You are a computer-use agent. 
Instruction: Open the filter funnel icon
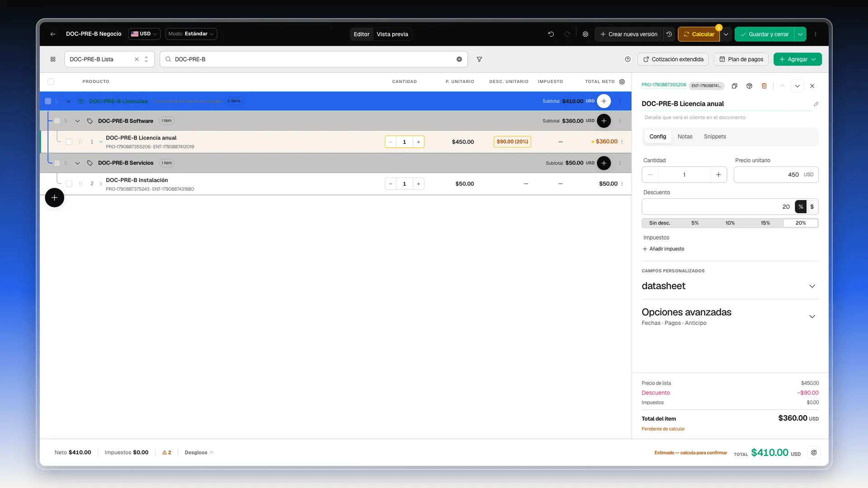(x=479, y=59)
